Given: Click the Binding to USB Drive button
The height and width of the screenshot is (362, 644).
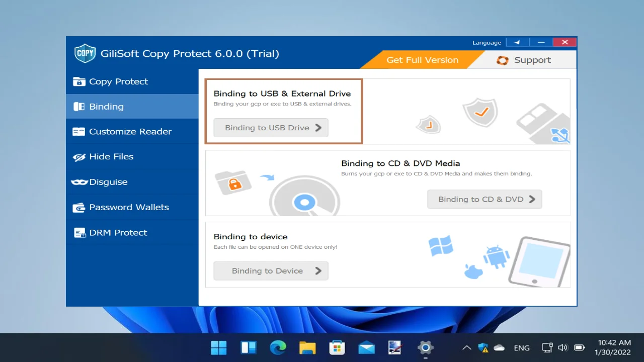Looking at the screenshot, I should click(x=271, y=128).
